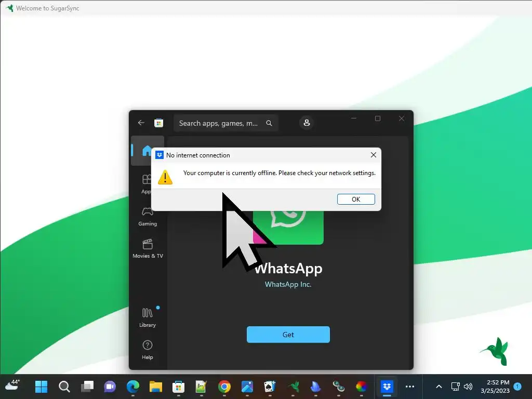
Task: Maximize the Microsoft Store window
Action: [378, 118]
